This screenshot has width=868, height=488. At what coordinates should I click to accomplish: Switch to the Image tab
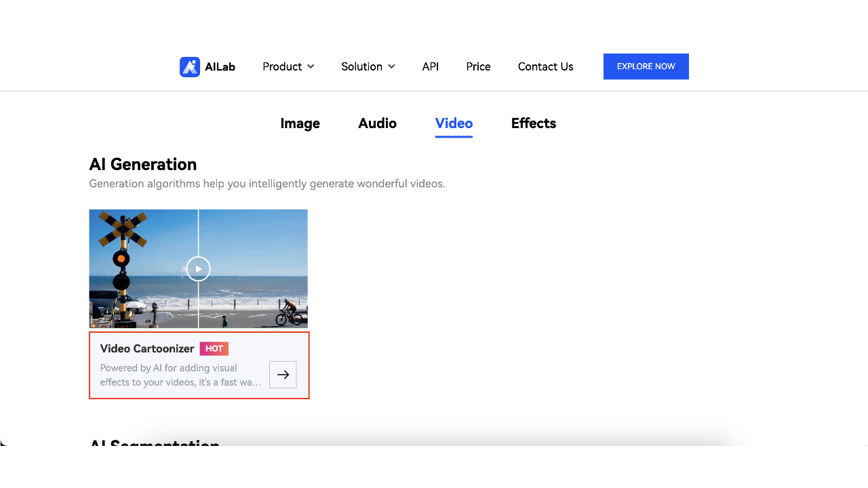[x=300, y=123]
